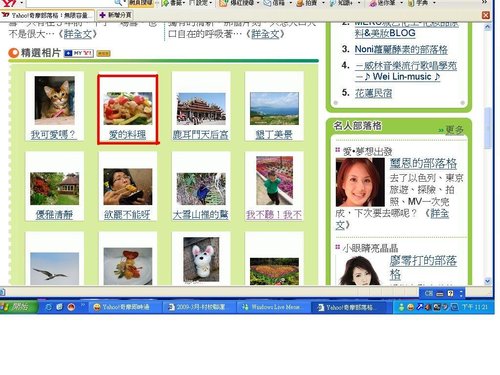The height and width of the screenshot is (375, 500).
Task: Open the white plush rabbit thumbnail
Action: 201,260
